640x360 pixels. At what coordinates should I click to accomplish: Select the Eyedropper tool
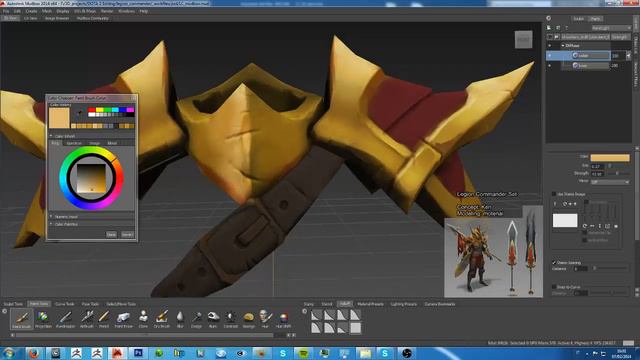pos(65,318)
